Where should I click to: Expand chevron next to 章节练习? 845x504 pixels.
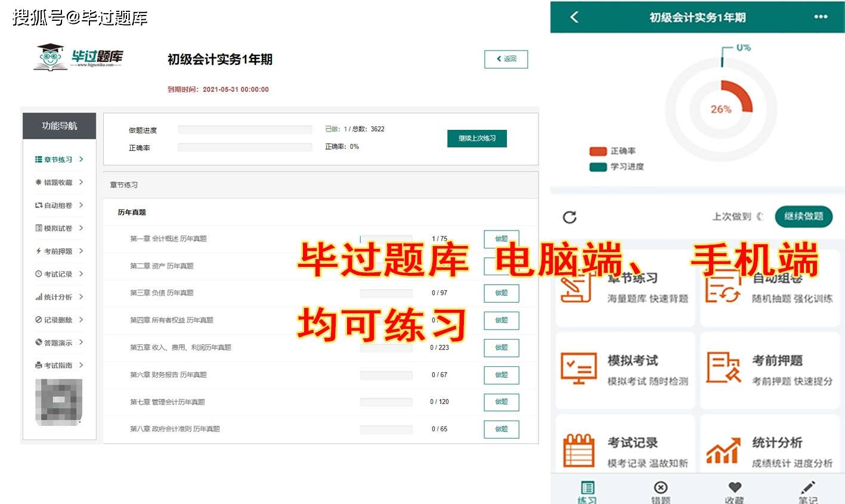tap(81, 159)
